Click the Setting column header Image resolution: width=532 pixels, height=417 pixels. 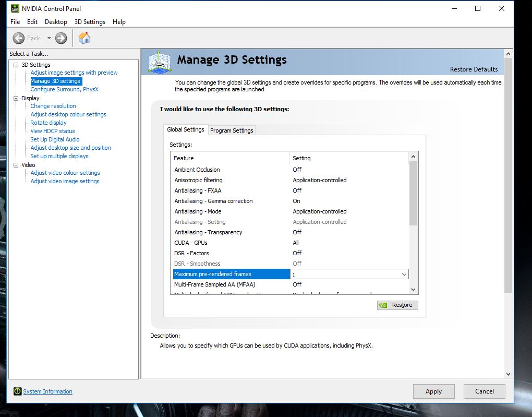349,158
